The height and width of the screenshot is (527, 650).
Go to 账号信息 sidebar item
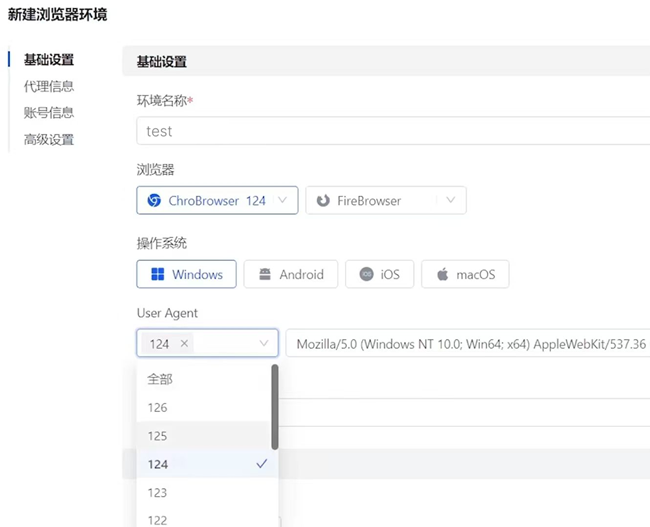click(x=49, y=112)
